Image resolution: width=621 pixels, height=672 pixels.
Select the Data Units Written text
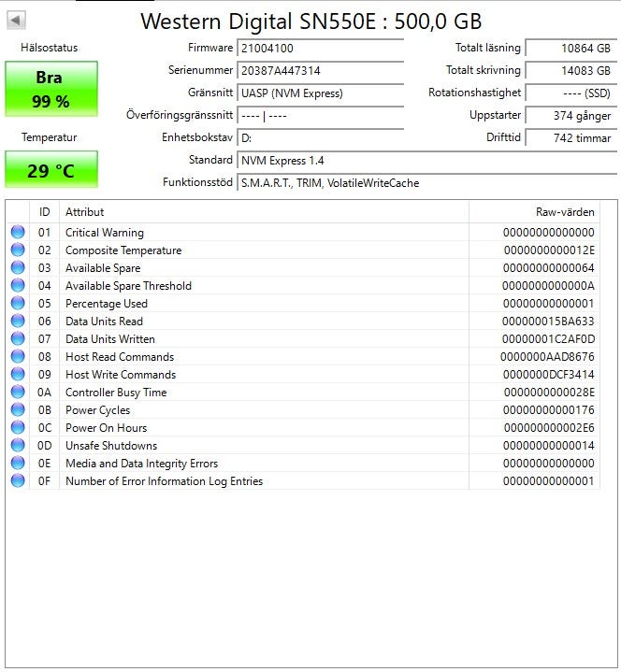[x=110, y=339]
